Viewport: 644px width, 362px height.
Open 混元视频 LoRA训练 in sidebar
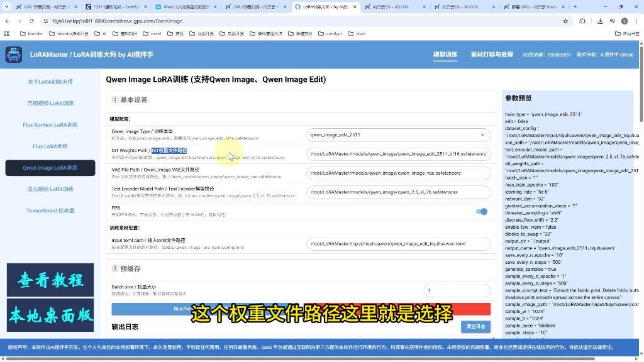click(x=50, y=189)
